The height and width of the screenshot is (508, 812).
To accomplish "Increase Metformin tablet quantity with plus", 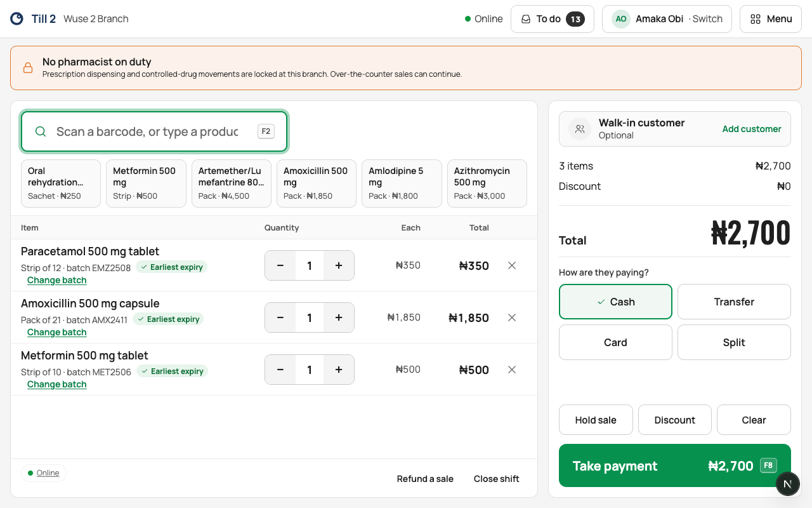I will (x=339, y=370).
